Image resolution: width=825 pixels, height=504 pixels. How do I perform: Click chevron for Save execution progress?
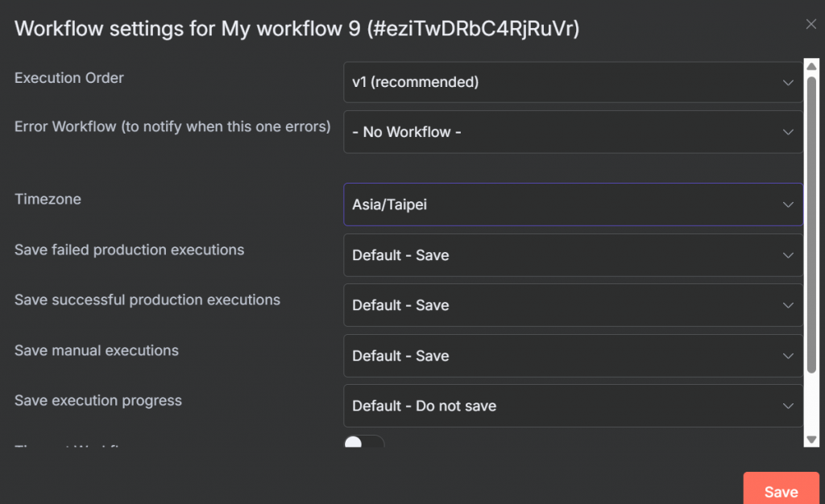pyautogui.click(x=788, y=406)
